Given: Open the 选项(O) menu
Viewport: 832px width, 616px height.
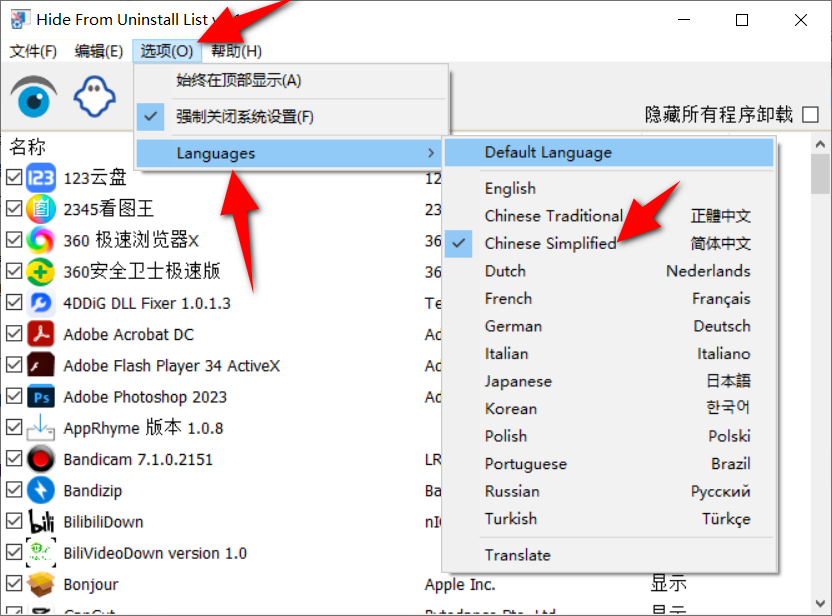Looking at the screenshot, I should pos(167,51).
